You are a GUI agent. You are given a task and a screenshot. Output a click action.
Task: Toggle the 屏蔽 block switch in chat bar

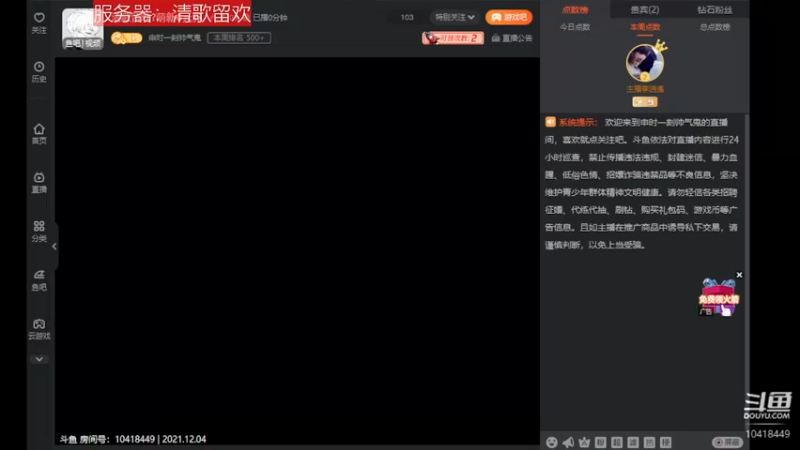[x=727, y=442]
